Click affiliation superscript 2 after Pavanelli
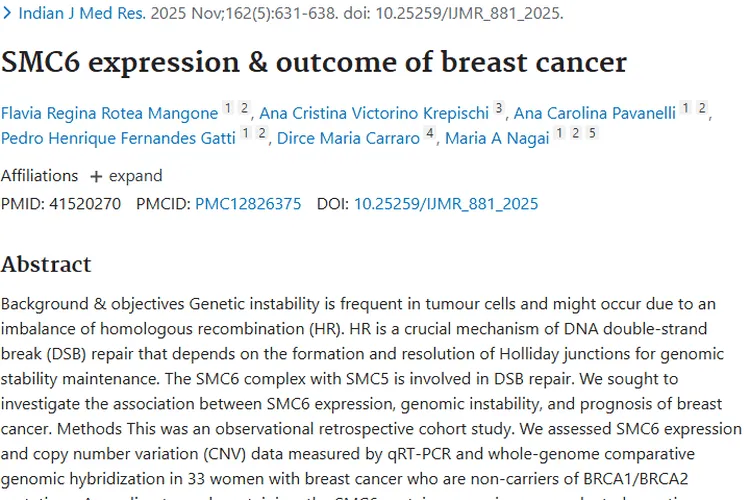Screen dimensions: 750x500 702,108
